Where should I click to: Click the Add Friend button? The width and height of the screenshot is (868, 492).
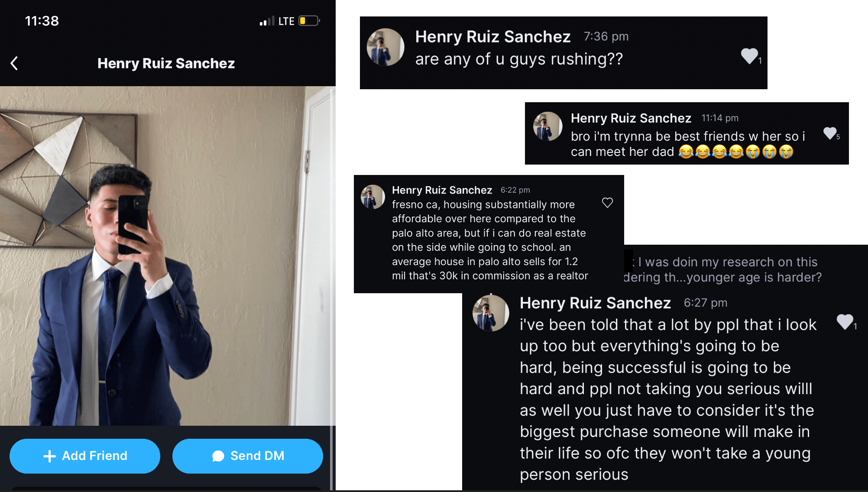point(85,456)
